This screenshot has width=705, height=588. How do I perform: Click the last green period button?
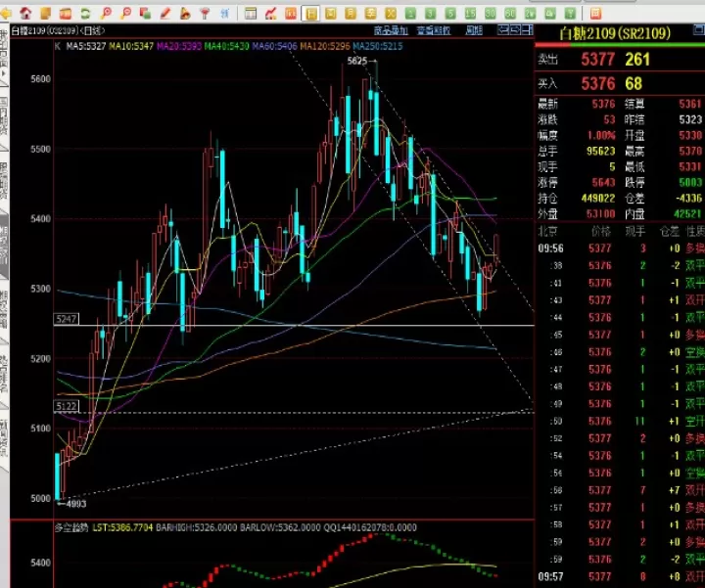tap(570, 14)
